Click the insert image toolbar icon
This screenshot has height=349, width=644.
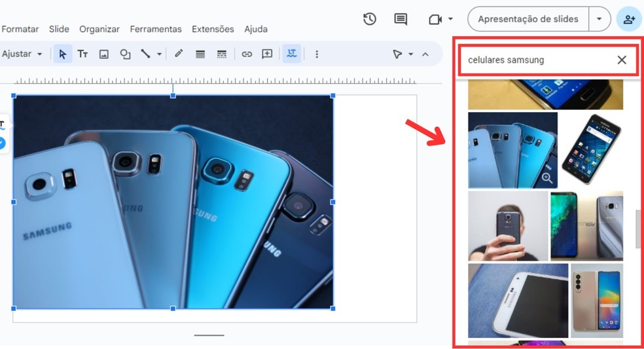tap(104, 54)
